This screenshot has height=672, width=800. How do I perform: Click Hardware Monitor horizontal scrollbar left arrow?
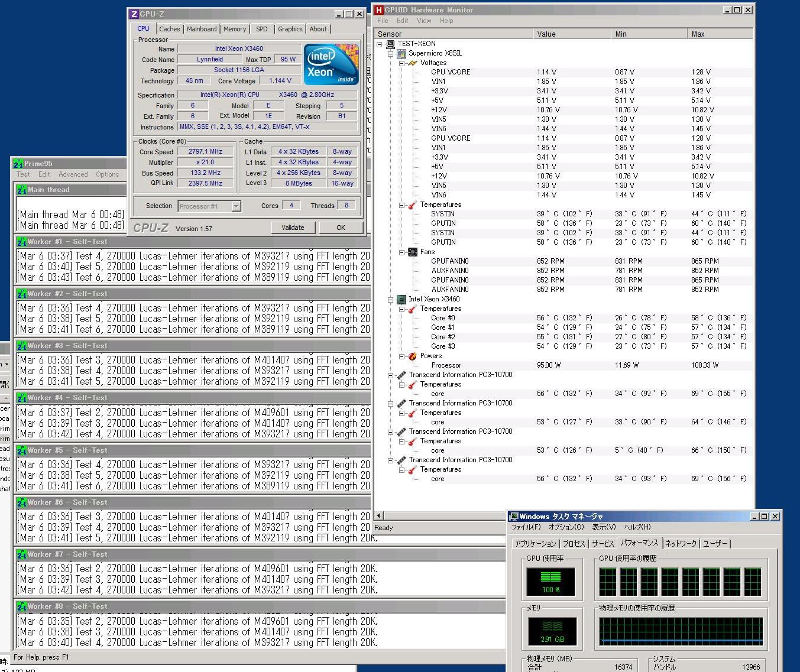379,515
